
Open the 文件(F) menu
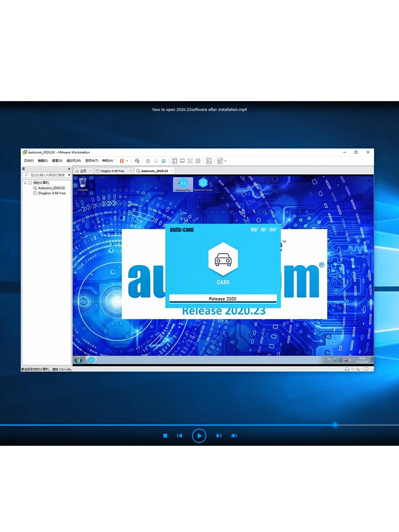coord(29,161)
